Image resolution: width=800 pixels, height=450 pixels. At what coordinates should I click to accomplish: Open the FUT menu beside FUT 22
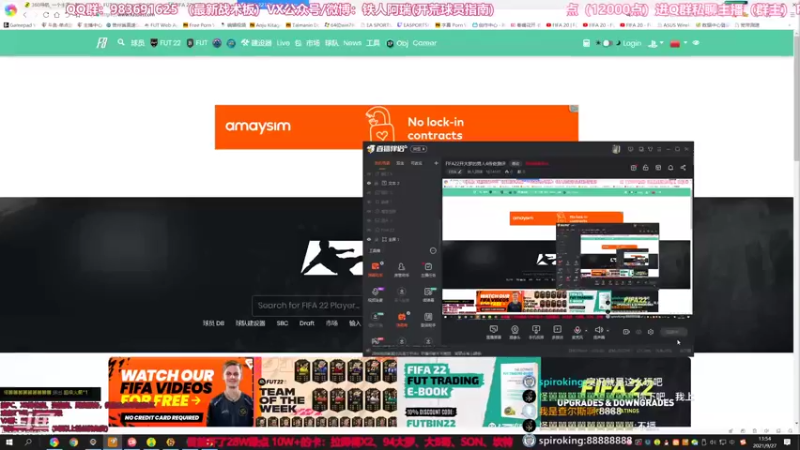click(x=197, y=43)
